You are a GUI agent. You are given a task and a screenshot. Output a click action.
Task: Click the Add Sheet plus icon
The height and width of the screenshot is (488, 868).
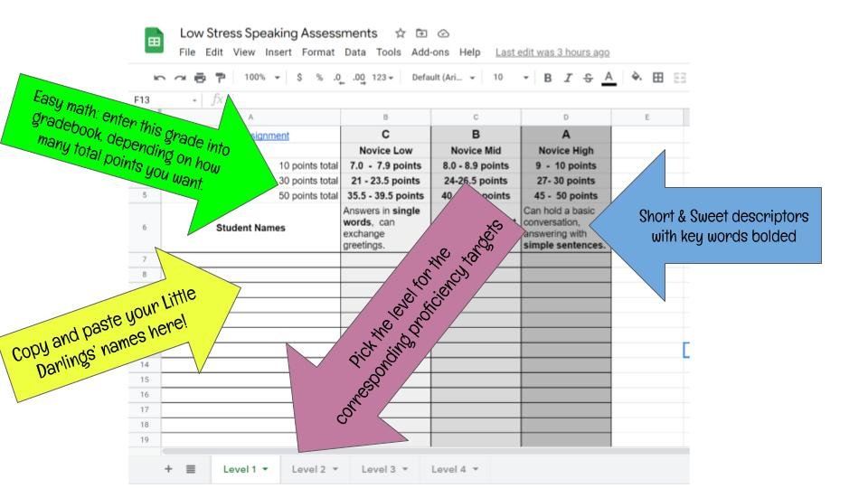167,469
